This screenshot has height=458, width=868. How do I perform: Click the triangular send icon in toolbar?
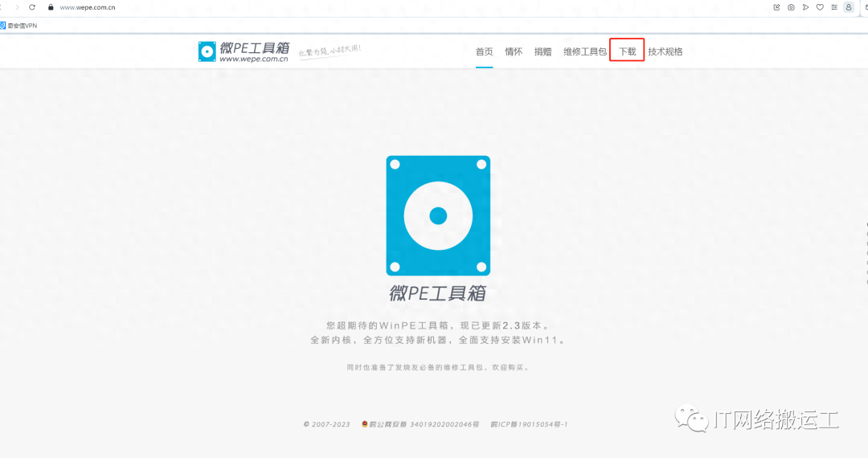pos(805,7)
